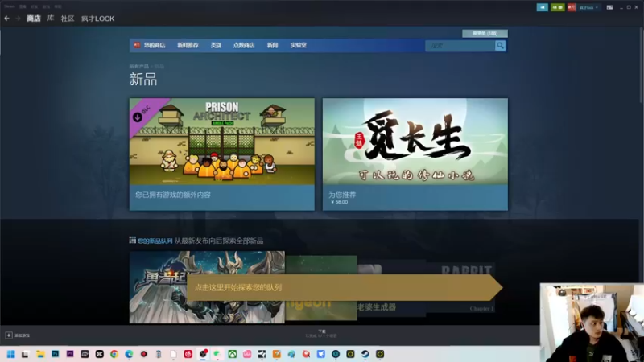Open 新闻 (News) in store bar
The height and width of the screenshot is (362, 644).
(x=272, y=45)
